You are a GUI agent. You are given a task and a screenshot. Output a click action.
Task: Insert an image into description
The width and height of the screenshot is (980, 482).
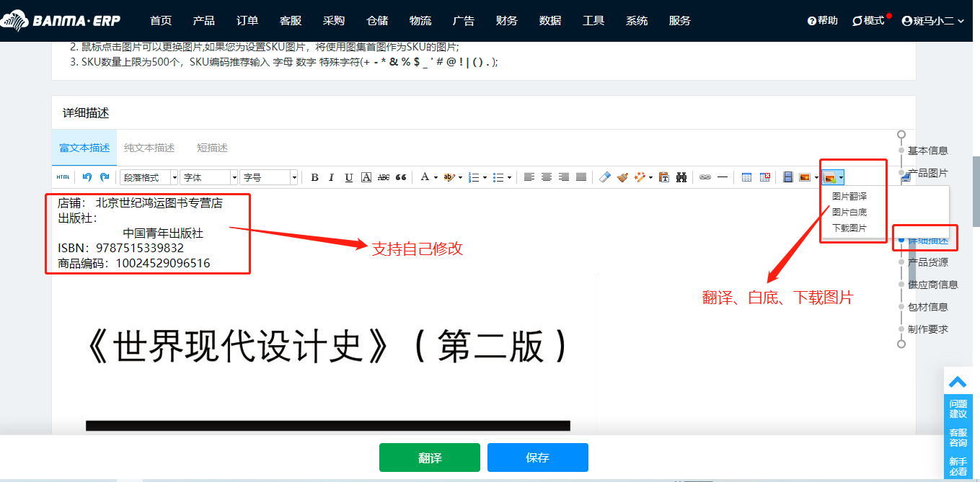[805, 177]
